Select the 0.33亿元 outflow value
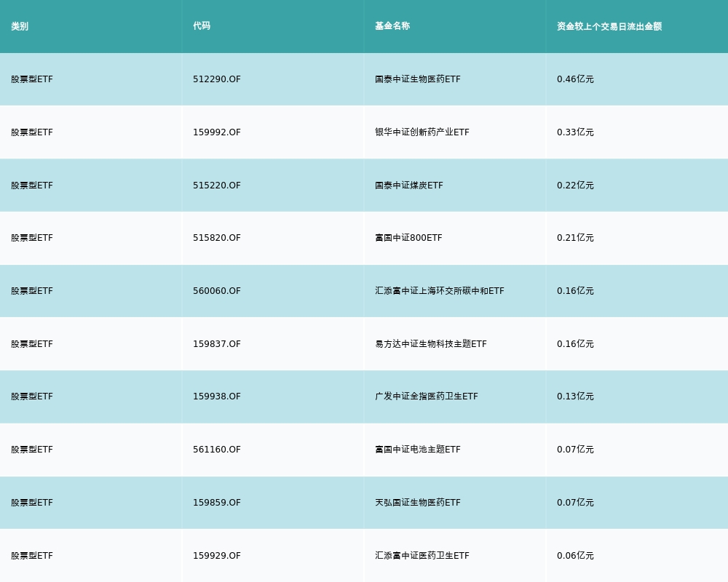The image size is (728, 582). point(575,132)
